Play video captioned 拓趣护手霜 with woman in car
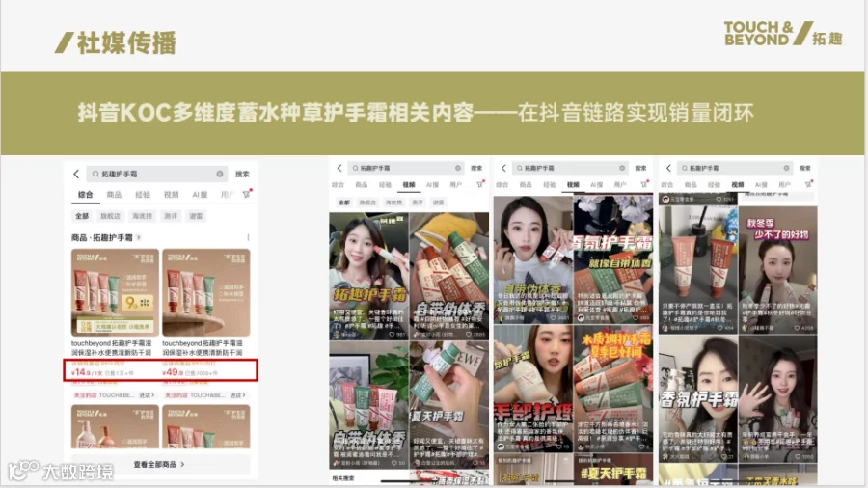The width and height of the screenshot is (868, 488). tap(368, 276)
